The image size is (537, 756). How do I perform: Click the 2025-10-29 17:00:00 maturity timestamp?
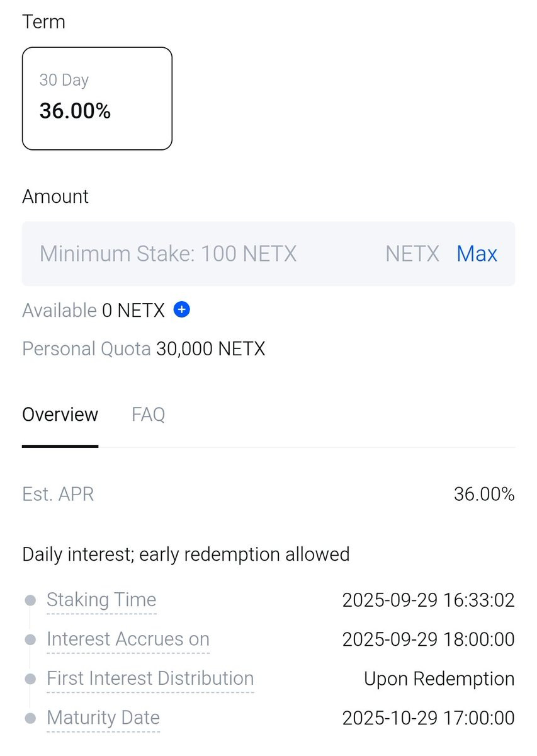[428, 718]
